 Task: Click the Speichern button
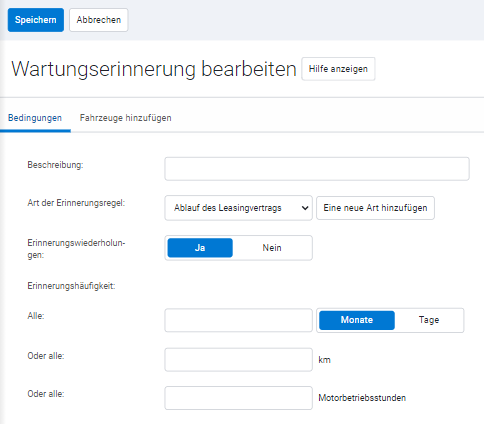pos(36,20)
